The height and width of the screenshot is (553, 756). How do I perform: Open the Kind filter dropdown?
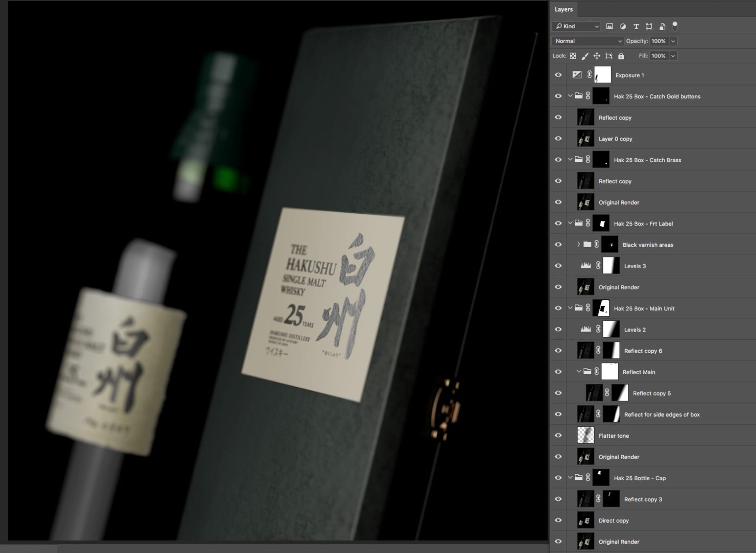[x=576, y=26]
